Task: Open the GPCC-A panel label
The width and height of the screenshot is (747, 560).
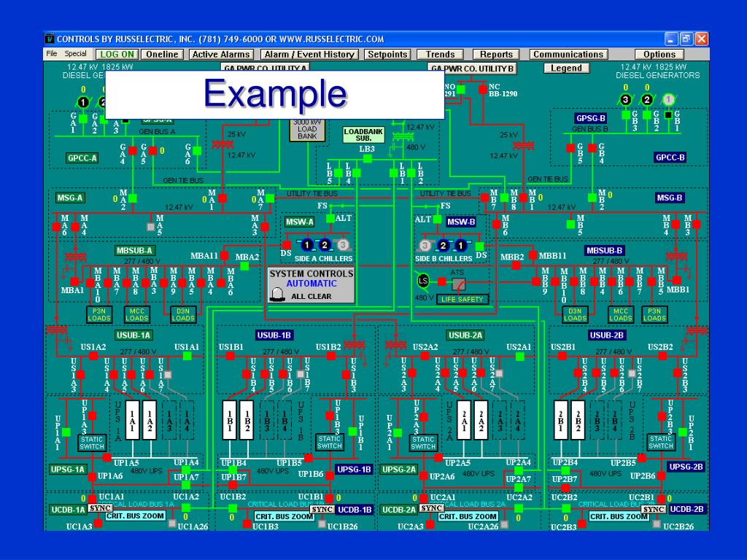Action: point(82,158)
